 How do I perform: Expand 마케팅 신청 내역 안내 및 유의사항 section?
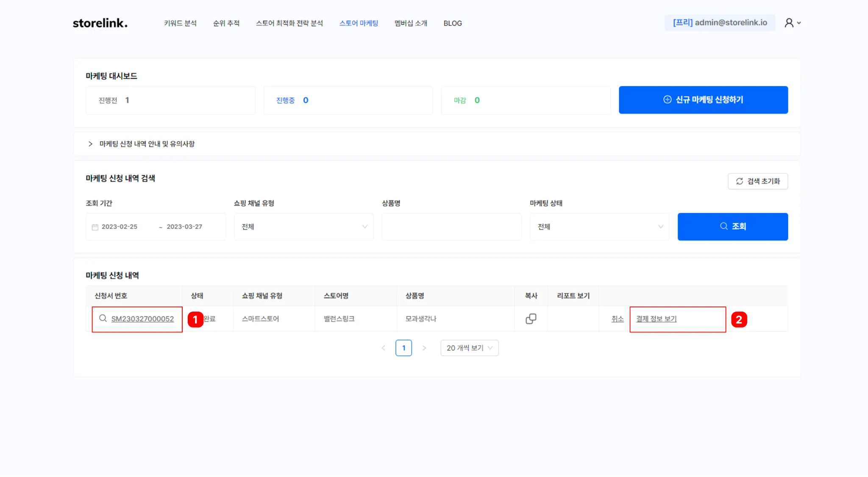coord(146,144)
